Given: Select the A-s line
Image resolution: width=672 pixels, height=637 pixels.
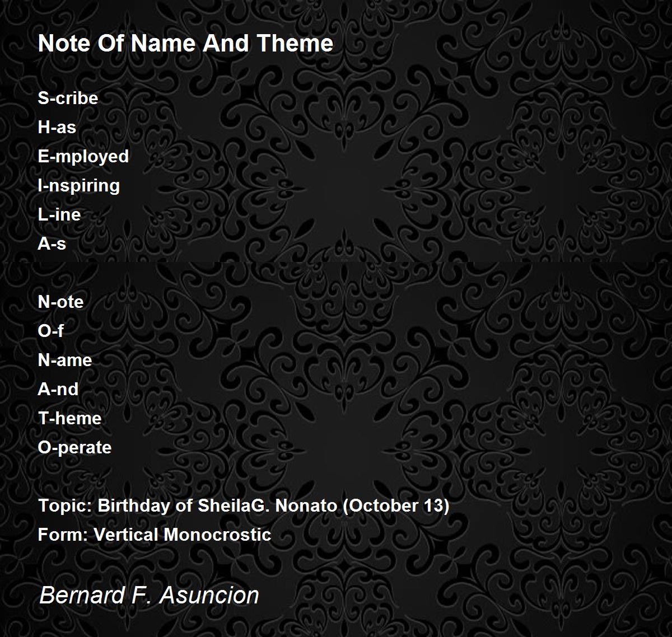Looking at the screenshot, I should coord(52,243).
